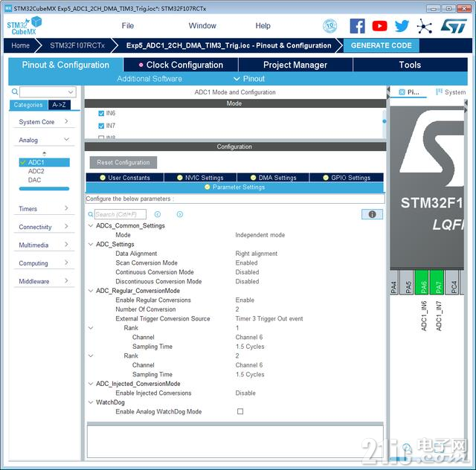
Task: Open the File menu
Action: coord(128,26)
